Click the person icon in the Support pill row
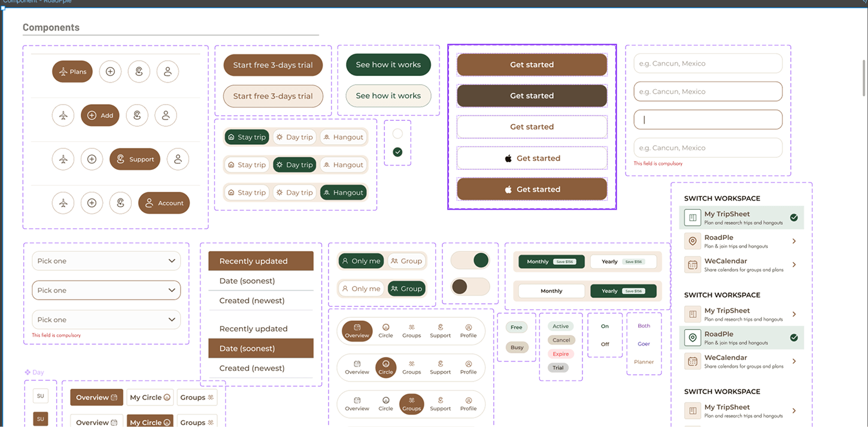This screenshot has height=427, width=868. (178, 159)
